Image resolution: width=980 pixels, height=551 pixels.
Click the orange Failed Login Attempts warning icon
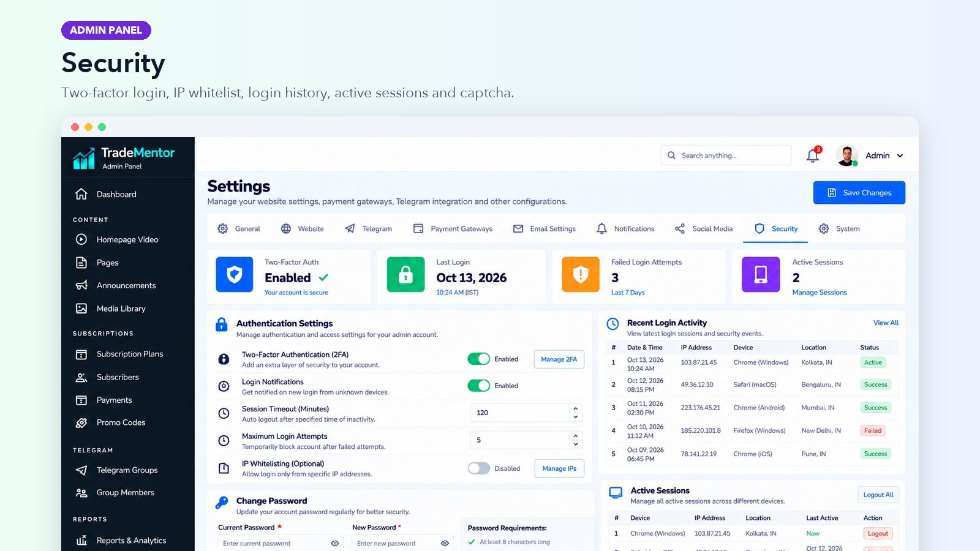pyautogui.click(x=581, y=274)
